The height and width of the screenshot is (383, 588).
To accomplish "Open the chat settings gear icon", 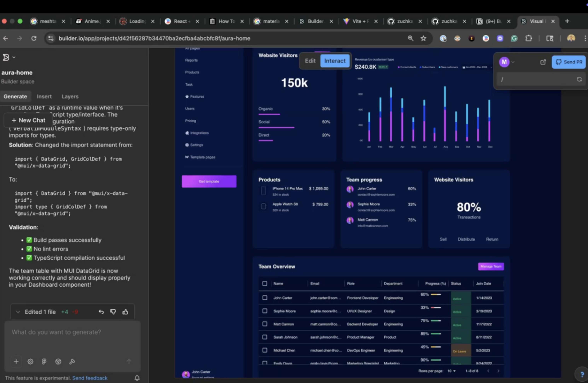I will [30, 362].
